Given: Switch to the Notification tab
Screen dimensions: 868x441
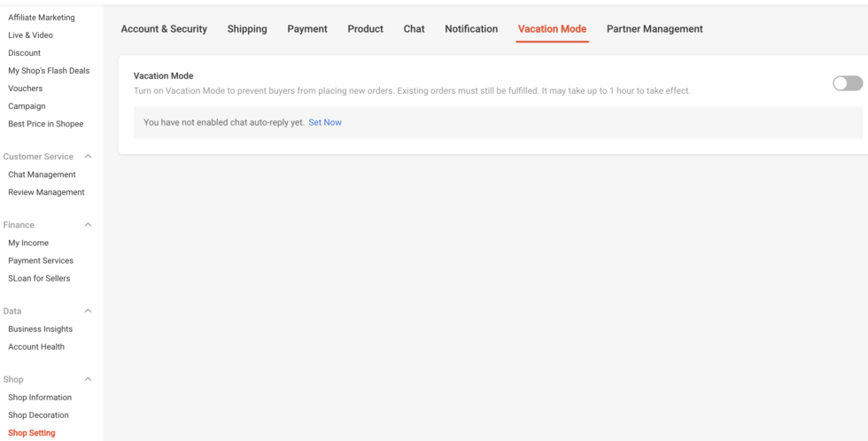Looking at the screenshot, I should click(x=471, y=29).
